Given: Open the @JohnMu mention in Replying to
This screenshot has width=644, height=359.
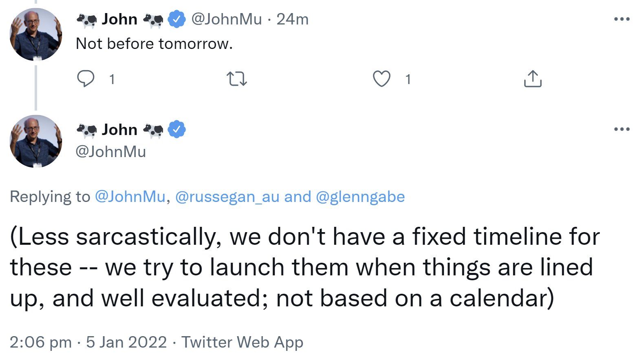Looking at the screenshot, I should [130, 197].
